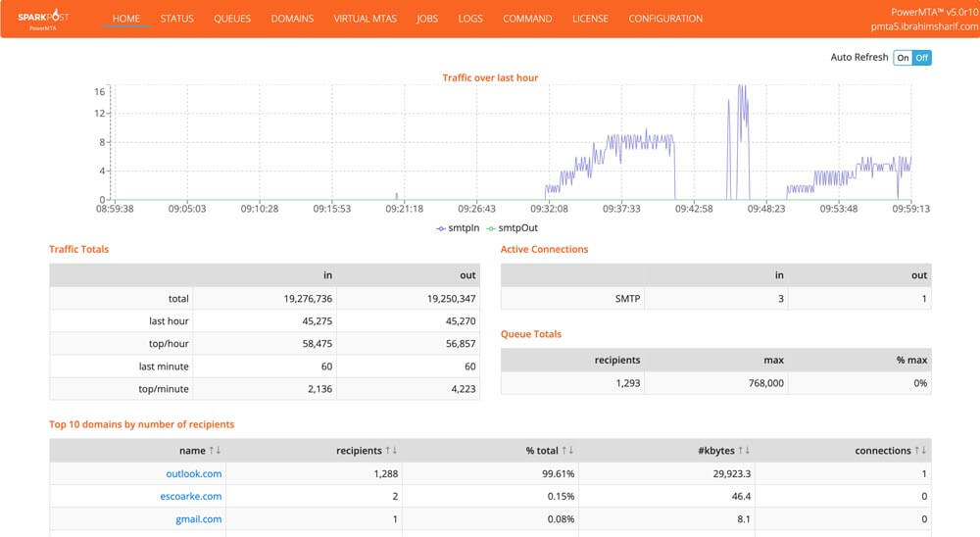Open the QUEUES page
Image resolution: width=980 pixels, height=537 pixels.
click(232, 19)
